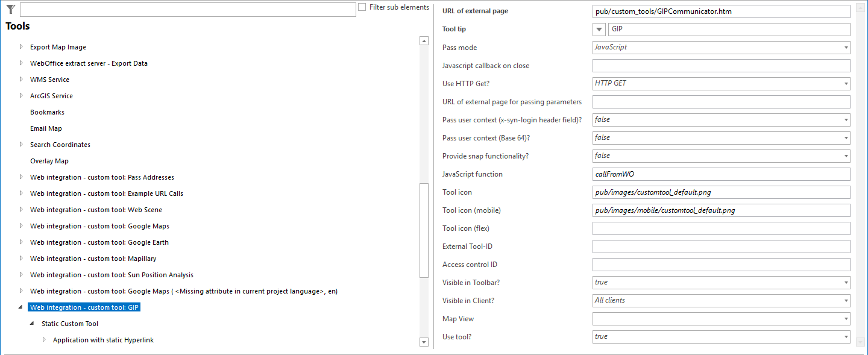868x355 pixels.
Task: Expand the WMS Service tree node
Action: [20, 79]
